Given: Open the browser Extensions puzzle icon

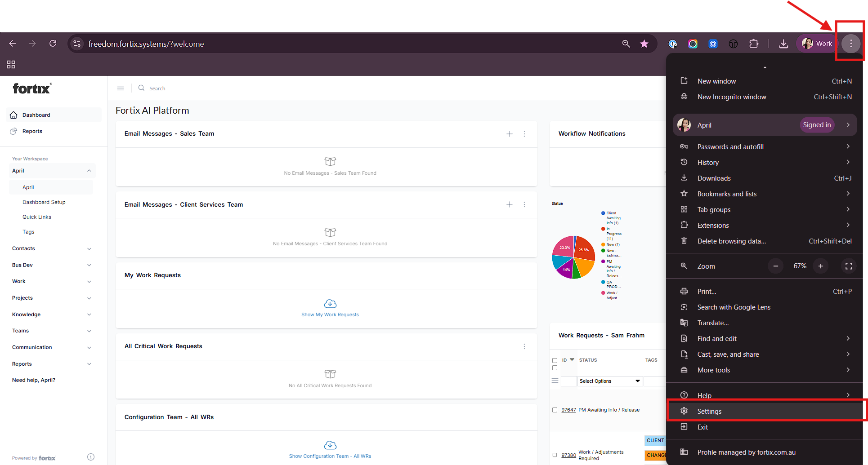Looking at the screenshot, I should click(x=754, y=44).
